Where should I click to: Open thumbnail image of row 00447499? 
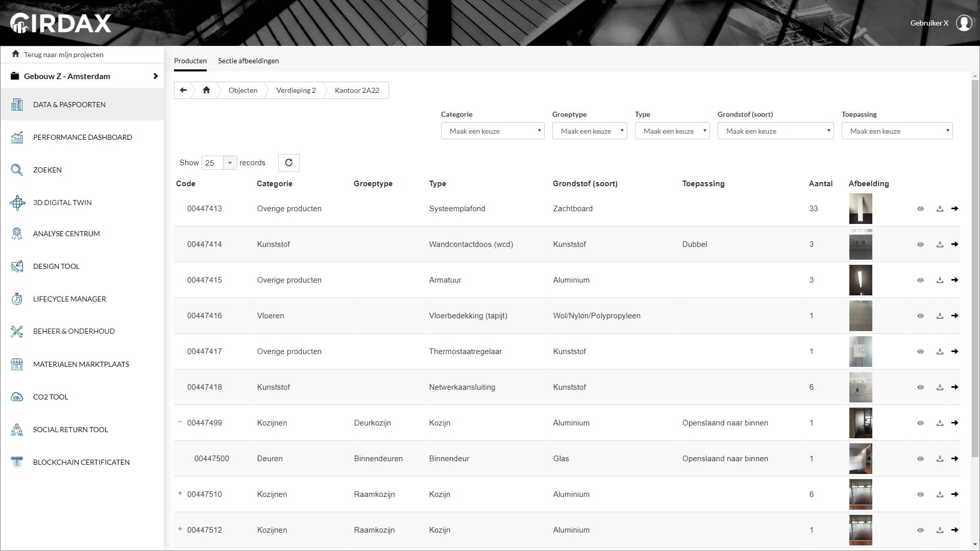861,423
